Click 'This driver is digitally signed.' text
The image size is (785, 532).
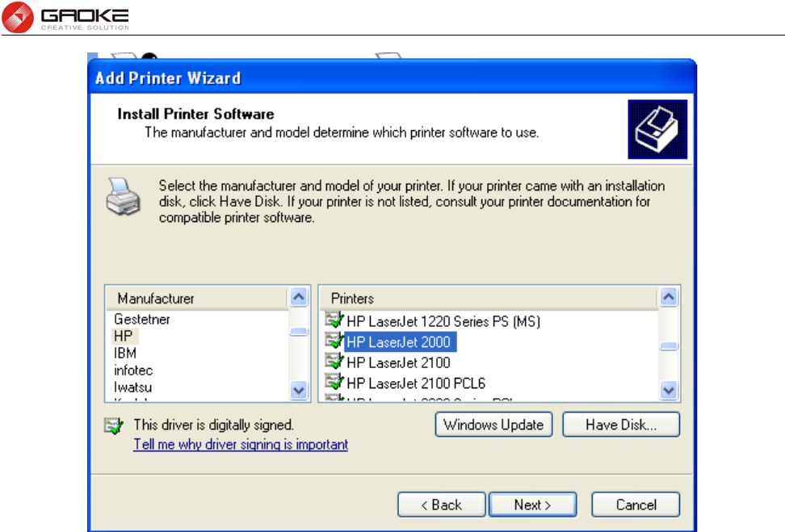coord(214,425)
